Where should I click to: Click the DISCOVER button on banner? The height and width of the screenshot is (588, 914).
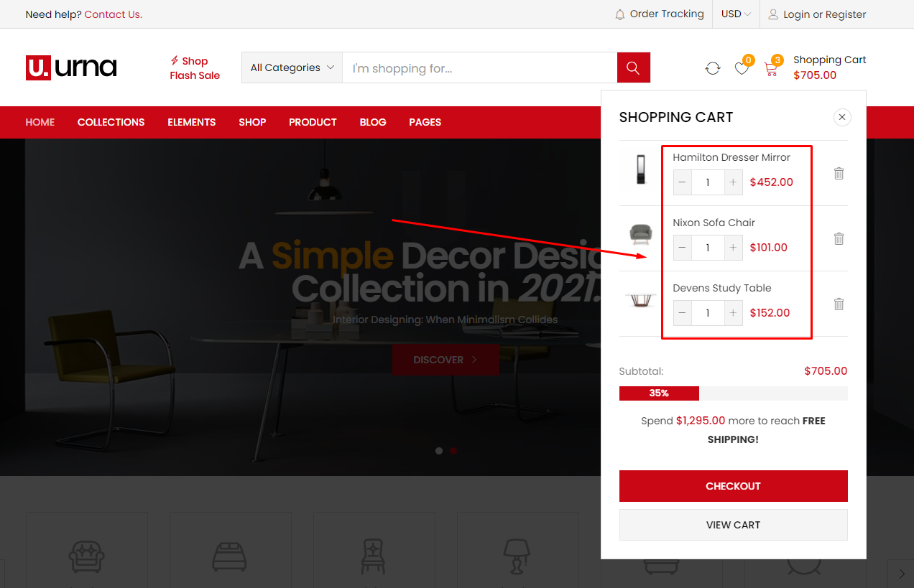click(446, 360)
